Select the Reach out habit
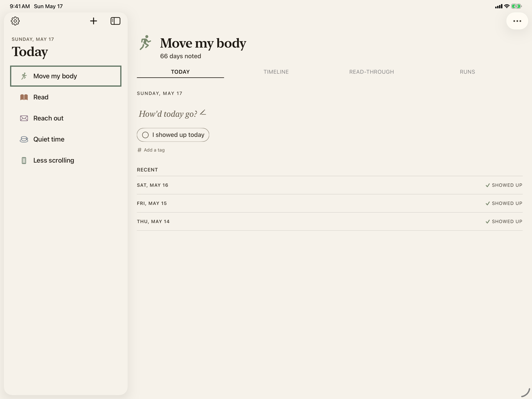Viewport: 532px width, 399px height. click(x=66, y=118)
